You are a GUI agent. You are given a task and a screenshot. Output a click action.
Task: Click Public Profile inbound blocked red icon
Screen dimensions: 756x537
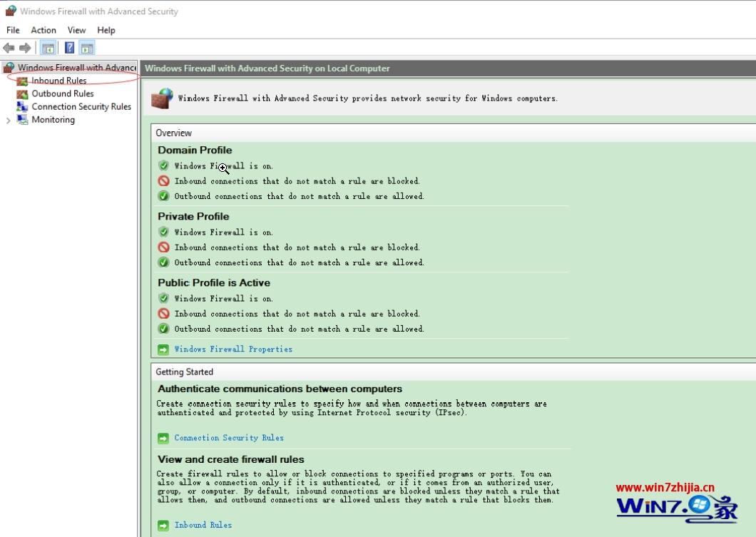[x=163, y=313]
